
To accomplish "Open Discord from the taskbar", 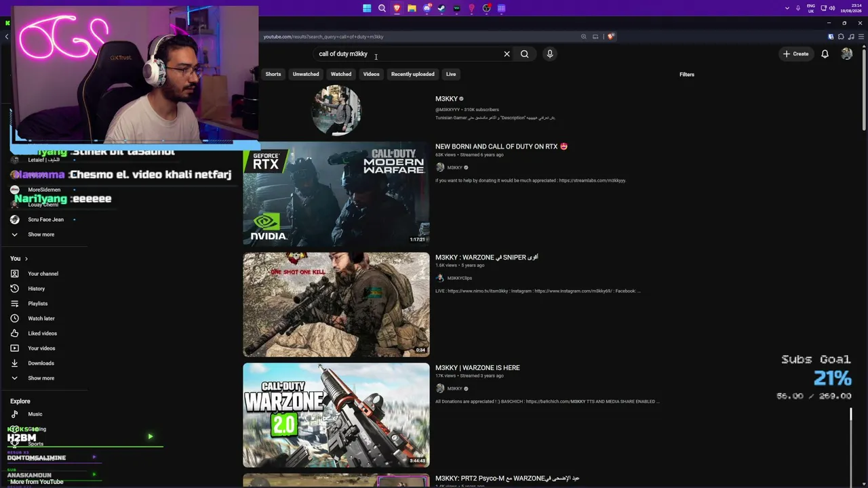I will (x=427, y=8).
